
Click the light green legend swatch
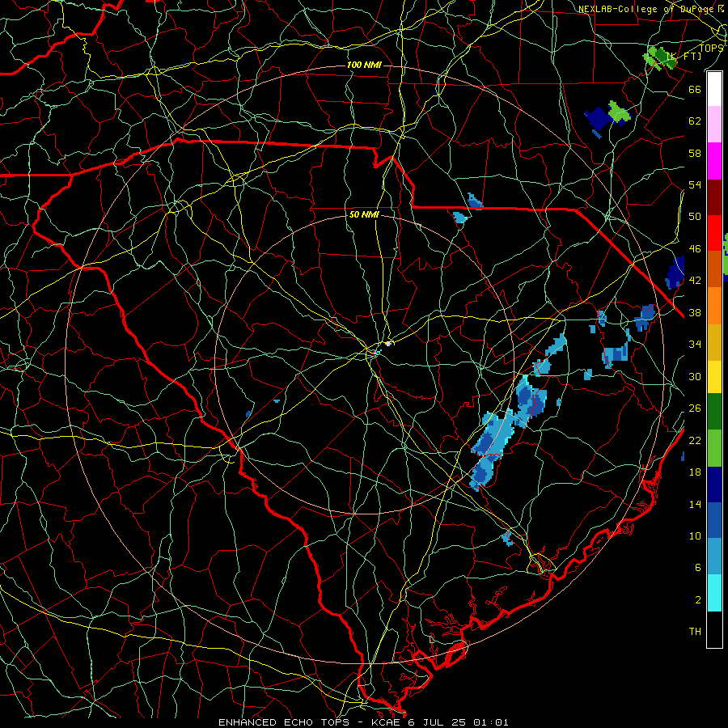(x=714, y=448)
